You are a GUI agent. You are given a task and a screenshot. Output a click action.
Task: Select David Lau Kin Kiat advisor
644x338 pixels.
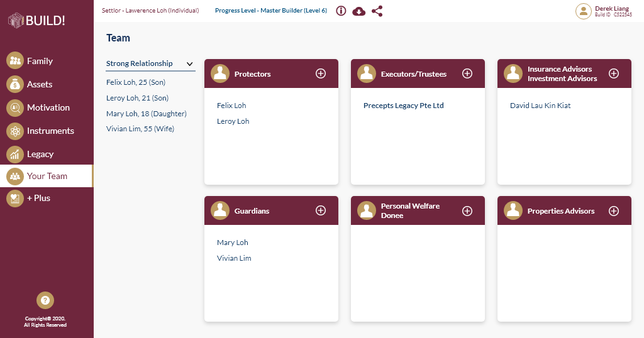point(540,106)
